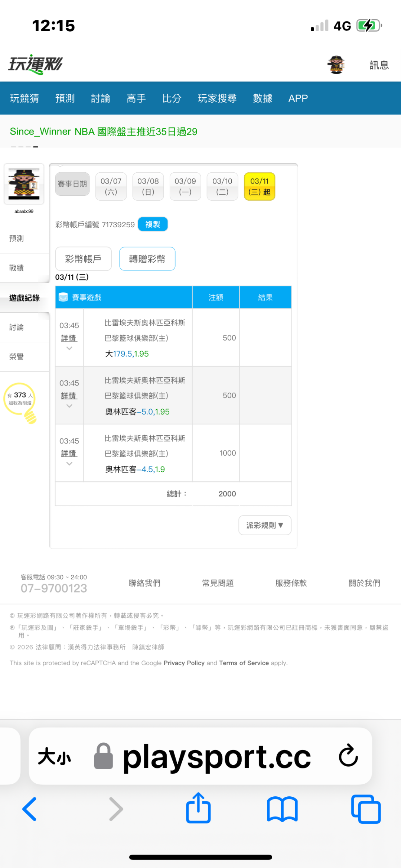
Task: Tap the 大小 text size icon
Action: pyautogui.click(x=54, y=756)
